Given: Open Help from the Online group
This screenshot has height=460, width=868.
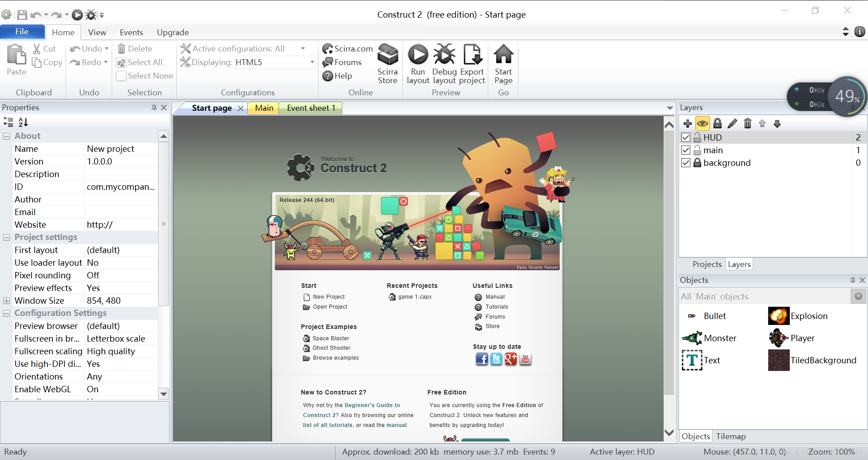Looking at the screenshot, I should (337, 75).
